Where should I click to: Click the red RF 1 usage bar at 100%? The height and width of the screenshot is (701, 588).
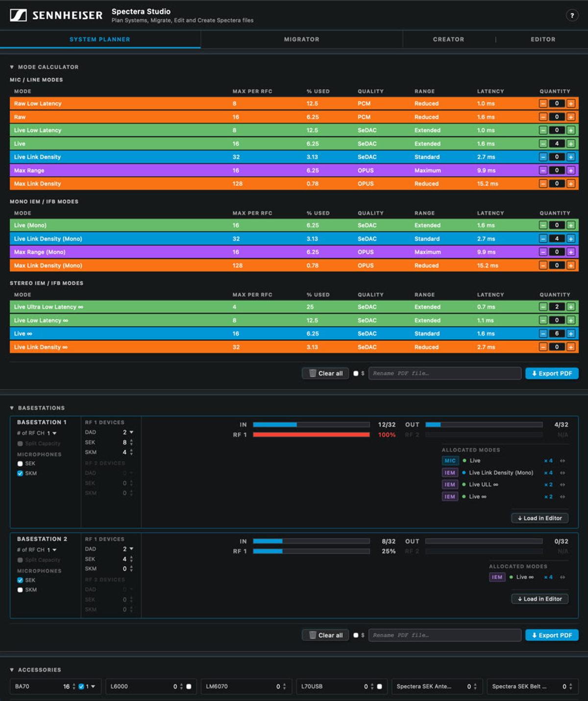(x=311, y=434)
